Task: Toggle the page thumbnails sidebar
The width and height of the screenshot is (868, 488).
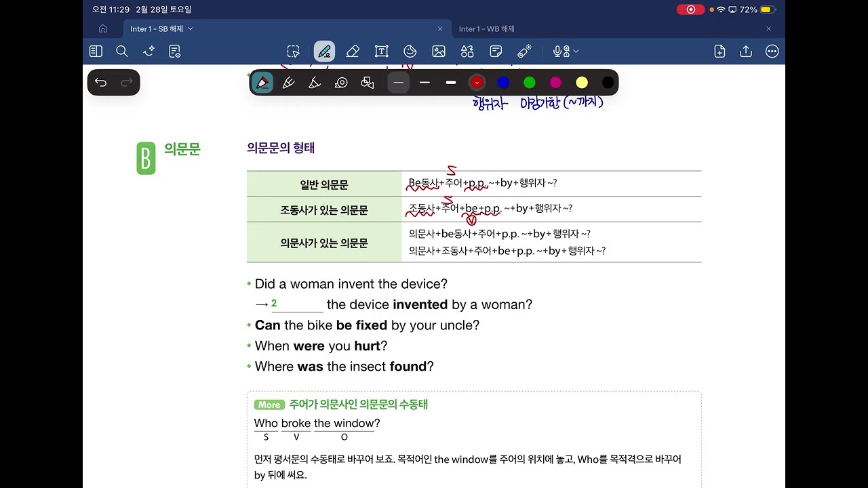Action: coord(96,52)
